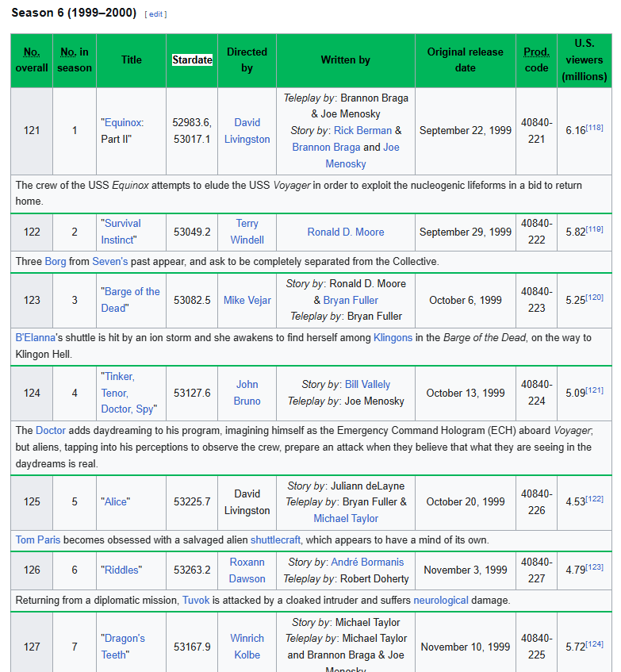This screenshot has width=621, height=672.
Task: Click the "Directed by" column header
Action: (x=247, y=60)
